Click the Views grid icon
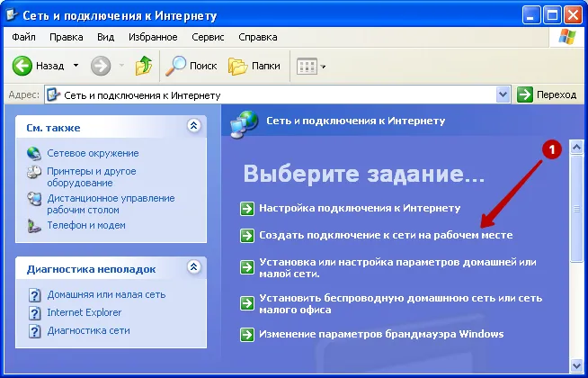Image resolution: width=588 pixels, height=378 pixels. (307, 67)
